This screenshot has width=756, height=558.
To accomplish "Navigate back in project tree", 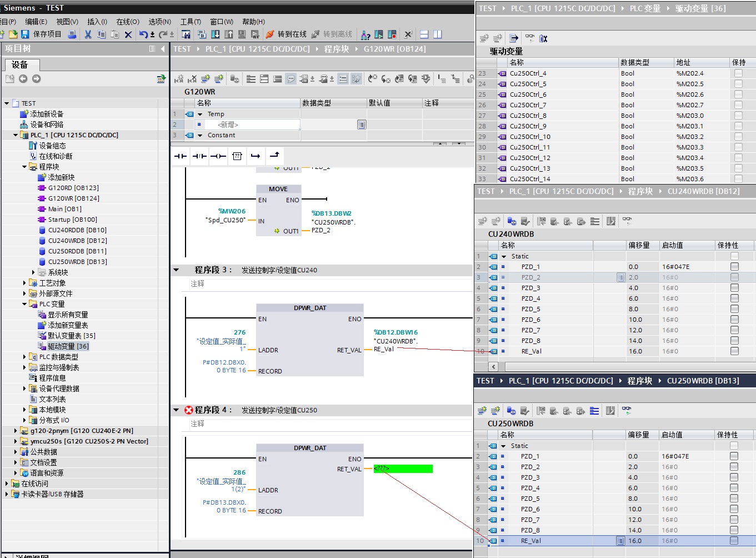I will (x=23, y=79).
